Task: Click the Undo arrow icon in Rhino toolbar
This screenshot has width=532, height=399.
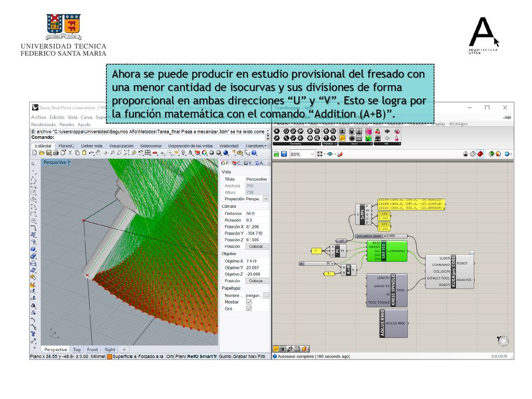Action: coord(91,153)
